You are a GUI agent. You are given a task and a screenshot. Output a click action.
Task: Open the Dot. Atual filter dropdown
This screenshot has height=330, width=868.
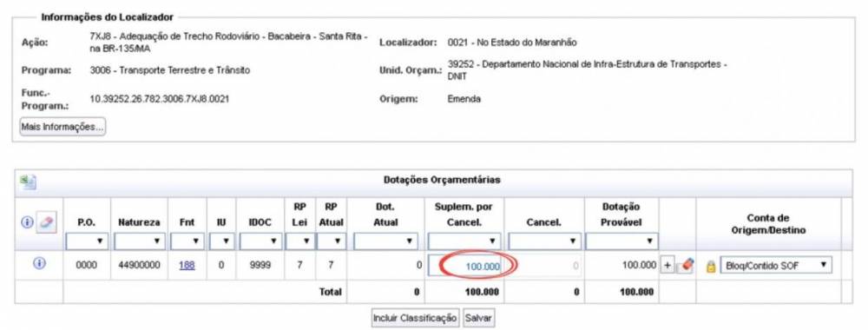pos(385,241)
